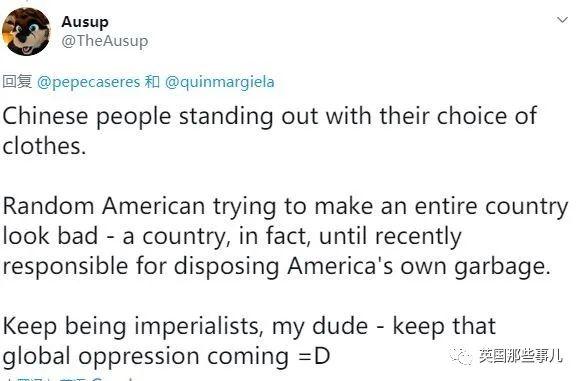Open the @TheAusup handle link
This screenshot has height=381, width=581.
104,41
